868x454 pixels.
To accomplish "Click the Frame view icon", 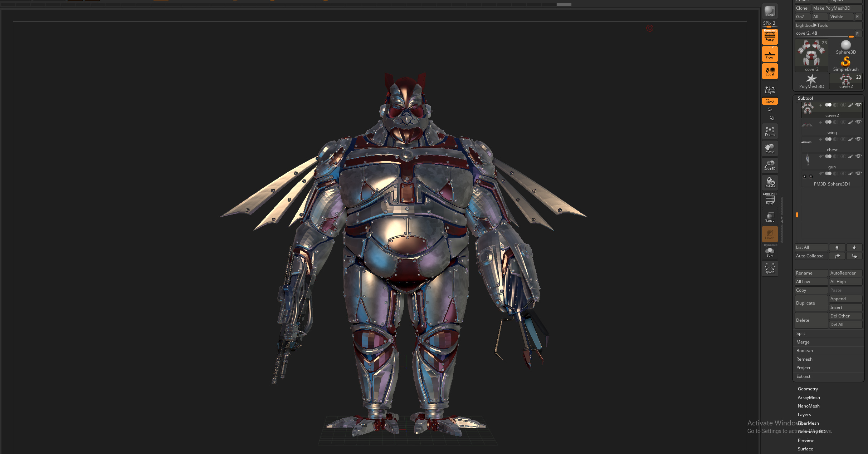I will click(x=770, y=131).
